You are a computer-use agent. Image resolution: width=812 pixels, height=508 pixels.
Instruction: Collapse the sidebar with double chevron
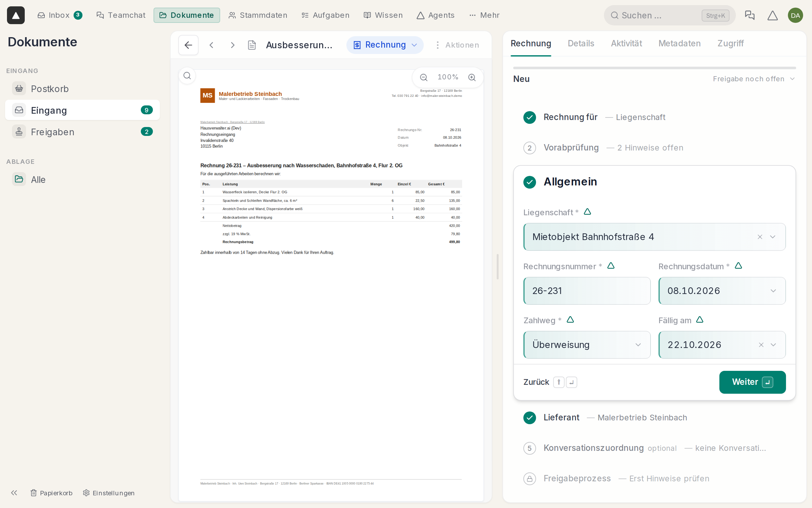[x=14, y=492]
